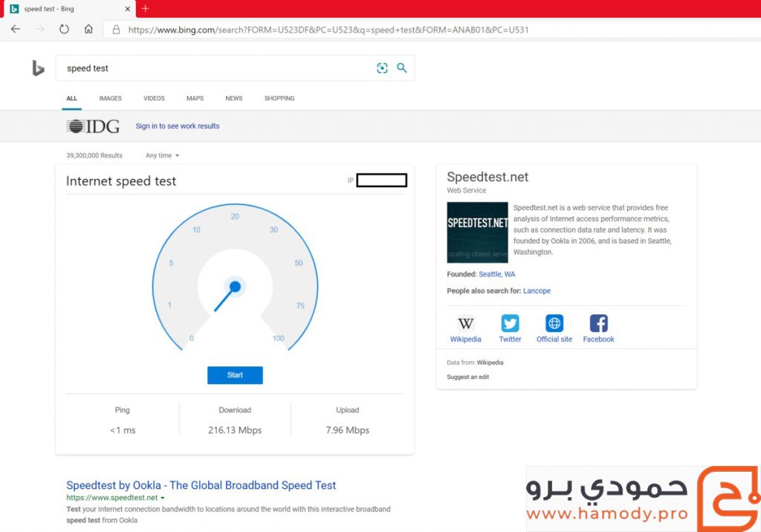Click the 216.13 Mbps download value
The image size is (761, 532).
pyautogui.click(x=235, y=430)
